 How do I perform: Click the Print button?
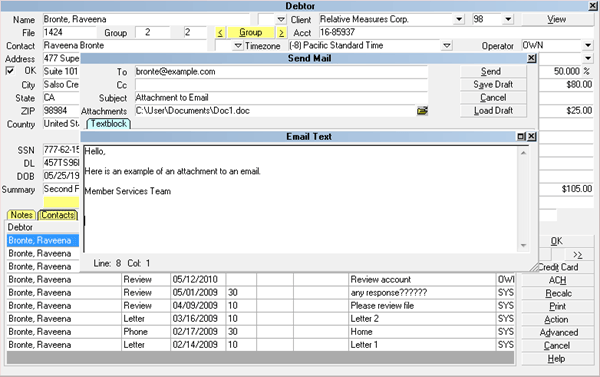[557, 306]
